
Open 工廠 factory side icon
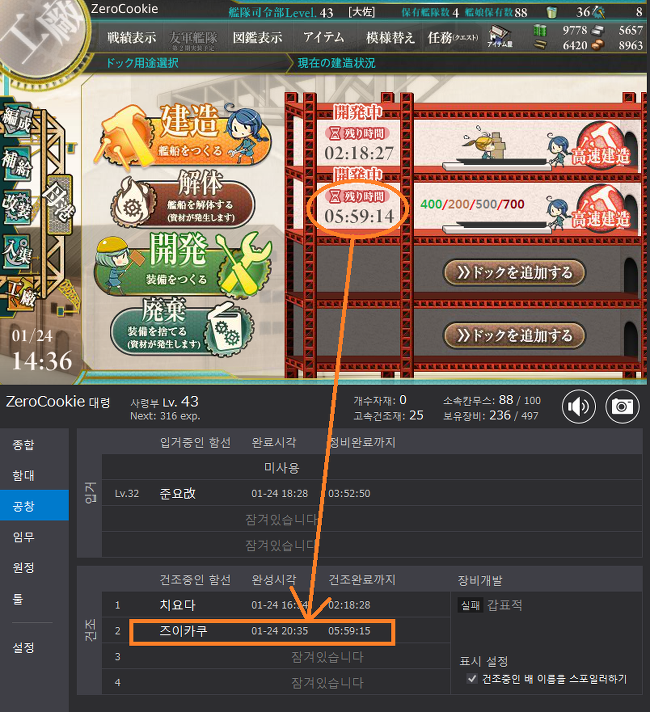[21, 293]
